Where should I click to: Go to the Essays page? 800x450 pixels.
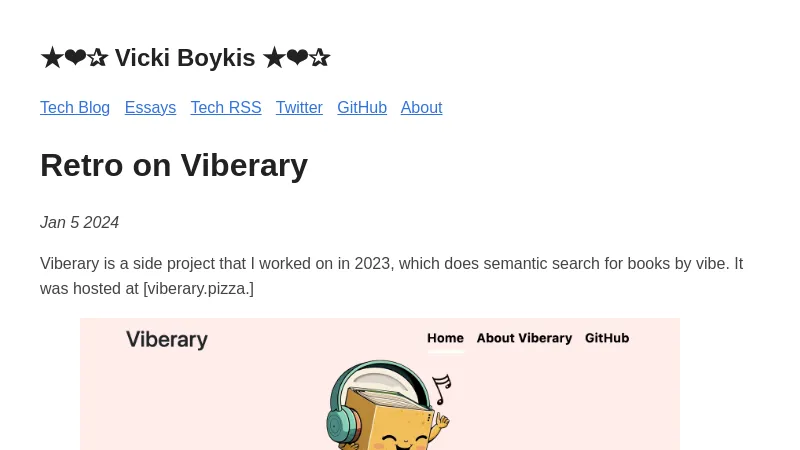click(x=150, y=108)
